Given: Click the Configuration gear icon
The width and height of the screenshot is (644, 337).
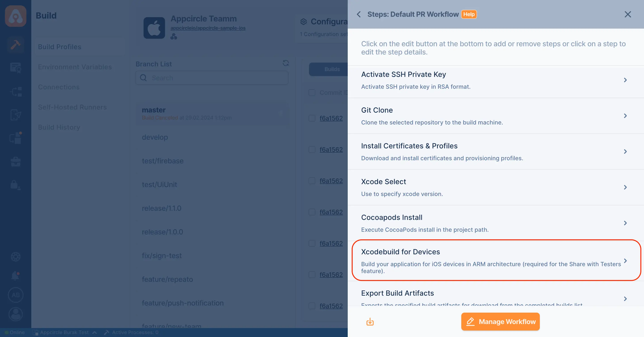Looking at the screenshot, I should [x=303, y=22].
